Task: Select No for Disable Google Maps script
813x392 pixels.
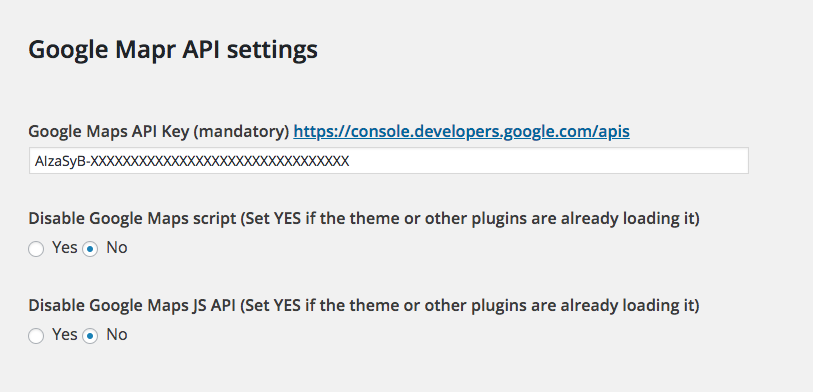Action: coord(90,249)
